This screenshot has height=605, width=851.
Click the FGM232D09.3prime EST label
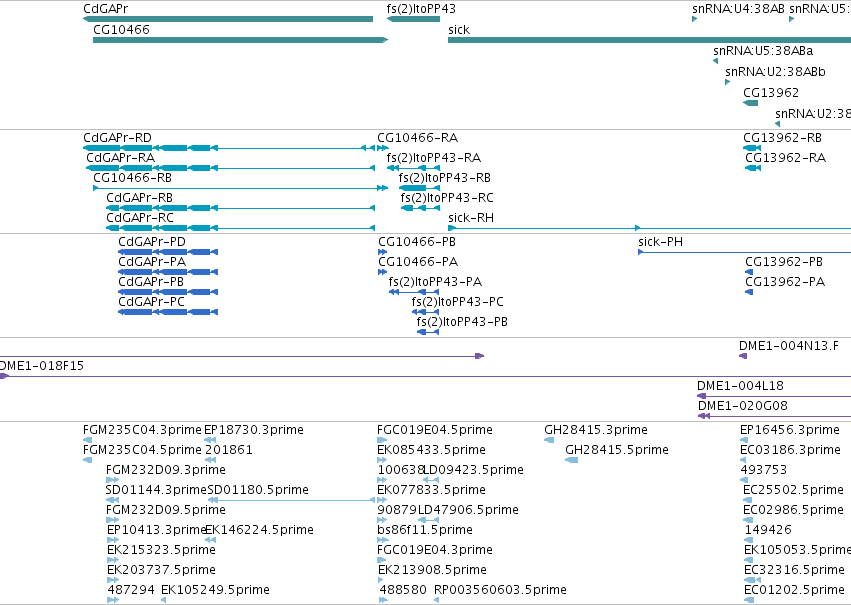(166, 470)
